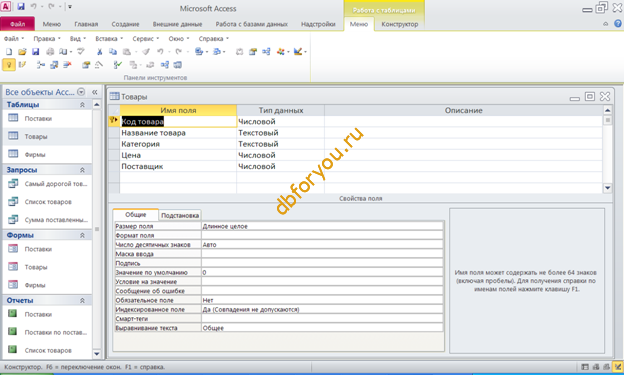Image resolution: width=624 pixels, height=375 pixels.
Task: Select the Фирмы form in navigation pane
Action: [35, 285]
